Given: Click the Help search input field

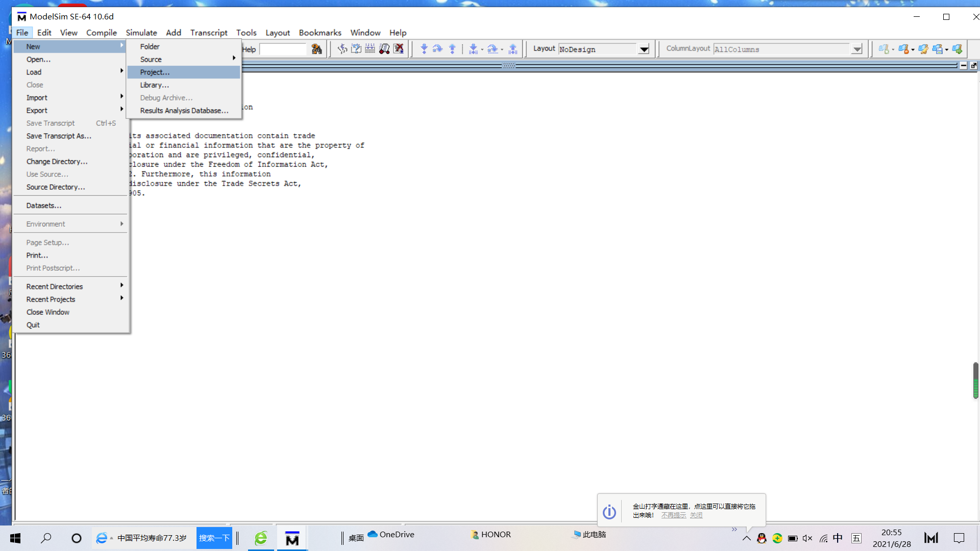Looking at the screenshot, I should pos(282,49).
